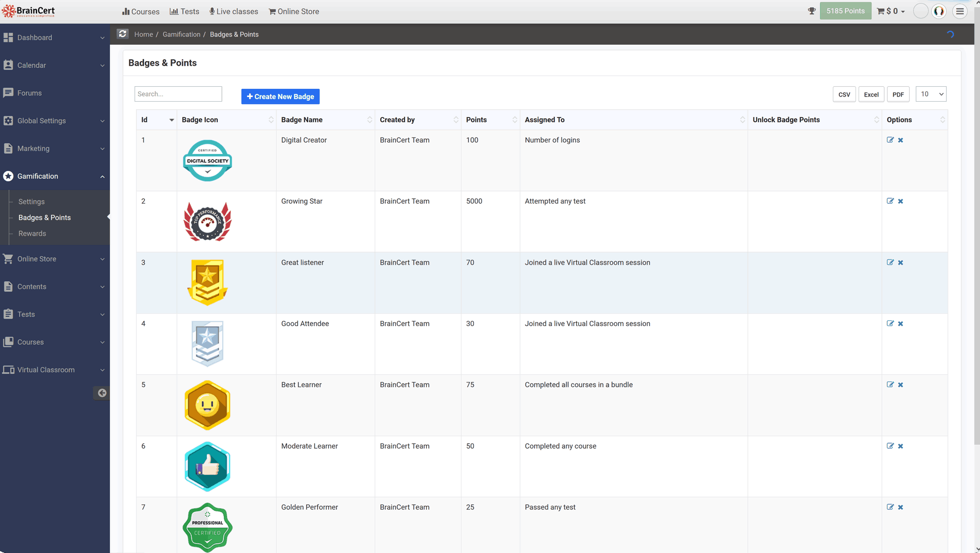The width and height of the screenshot is (980, 553).
Task: Open the rows-per-page 10 dropdown
Action: [x=931, y=94]
